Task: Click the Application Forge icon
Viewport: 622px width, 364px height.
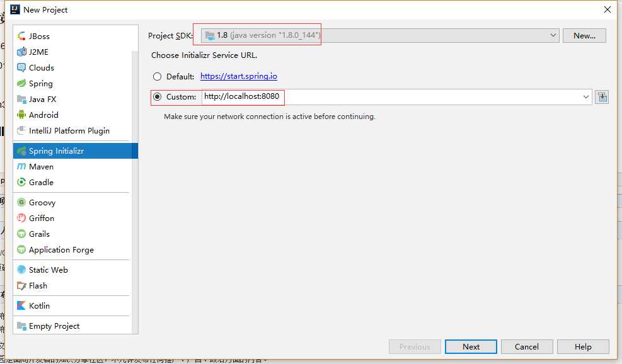Action: click(21, 250)
